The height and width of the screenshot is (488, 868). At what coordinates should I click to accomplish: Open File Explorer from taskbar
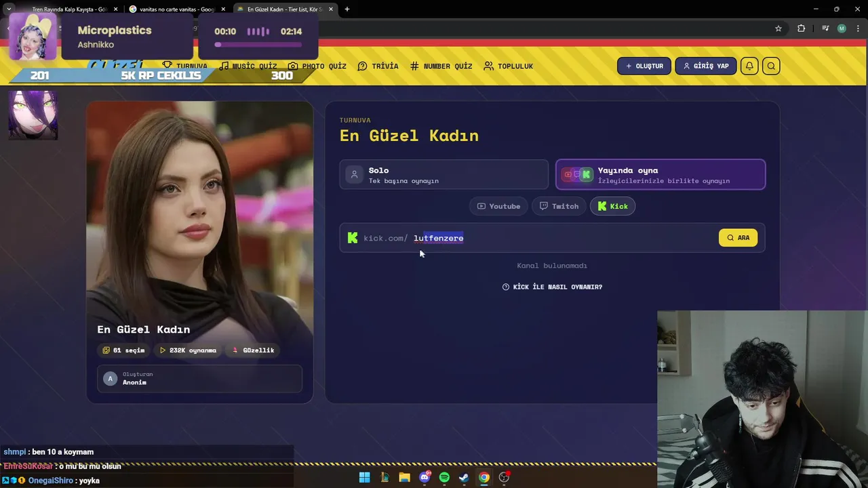pyautogui.click(x=405, y=477)
